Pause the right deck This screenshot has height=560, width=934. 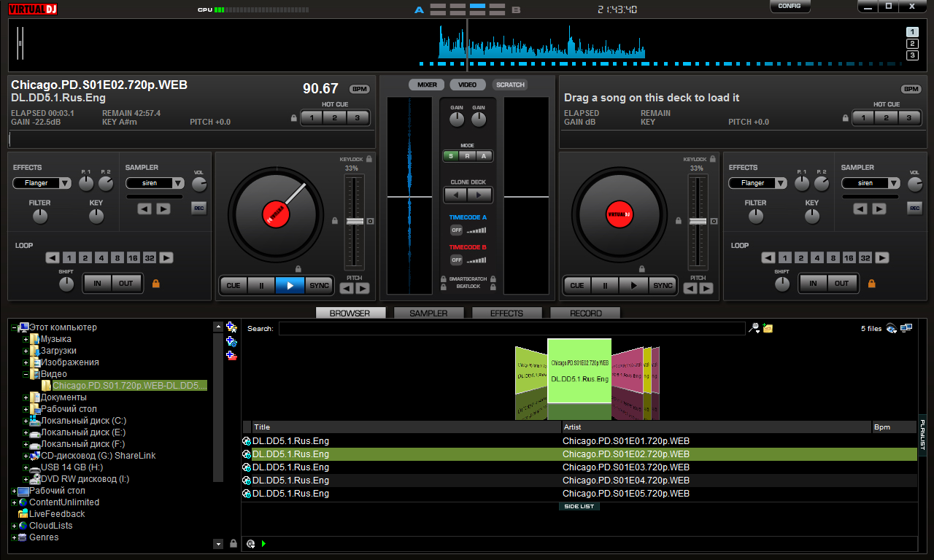tap(605, 285)
